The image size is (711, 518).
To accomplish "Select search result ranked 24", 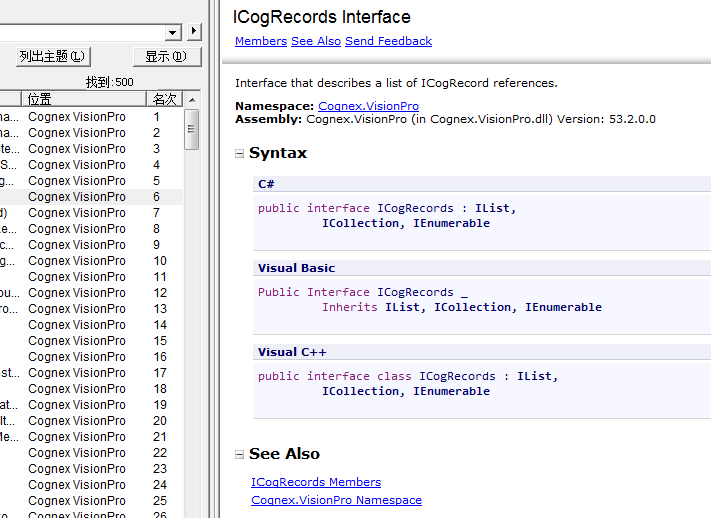I will click(92, 485).
